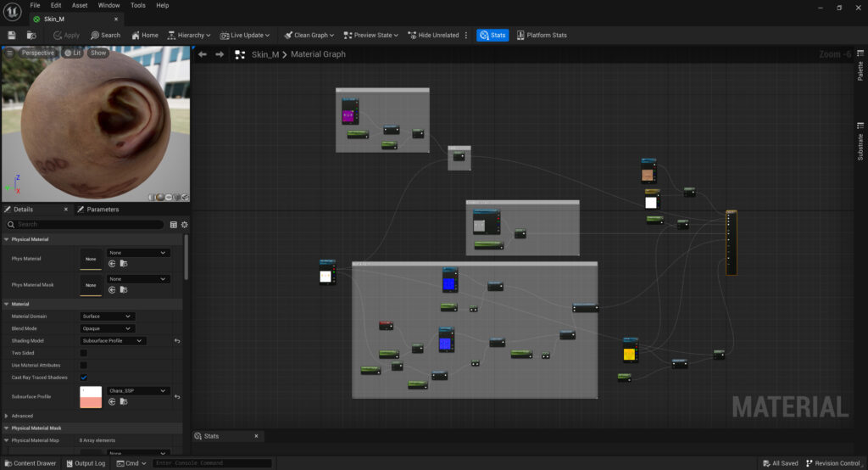
Task: Use selected asset for Subsurface Profile
Action: tap(113, 402)
